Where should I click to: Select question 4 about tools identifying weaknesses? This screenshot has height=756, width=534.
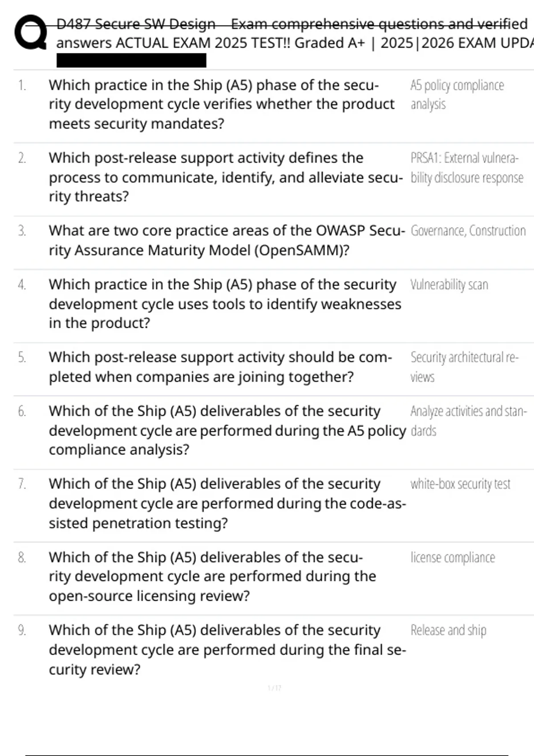tap(225, 304)
